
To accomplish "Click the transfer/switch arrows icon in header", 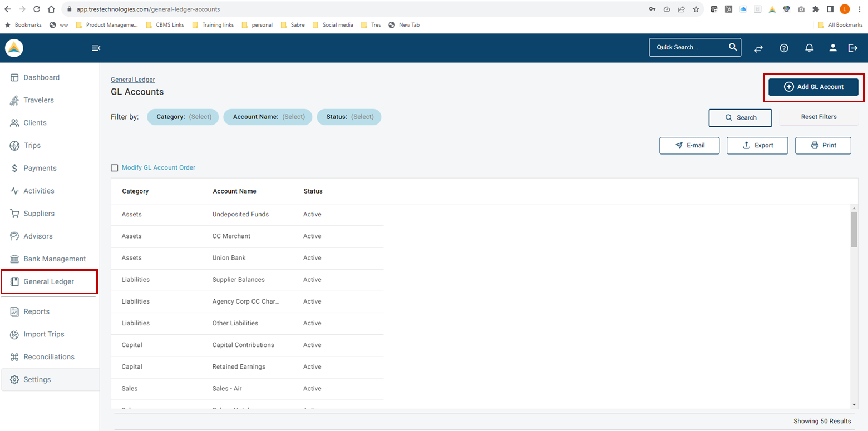I will [x=758, y=48].
